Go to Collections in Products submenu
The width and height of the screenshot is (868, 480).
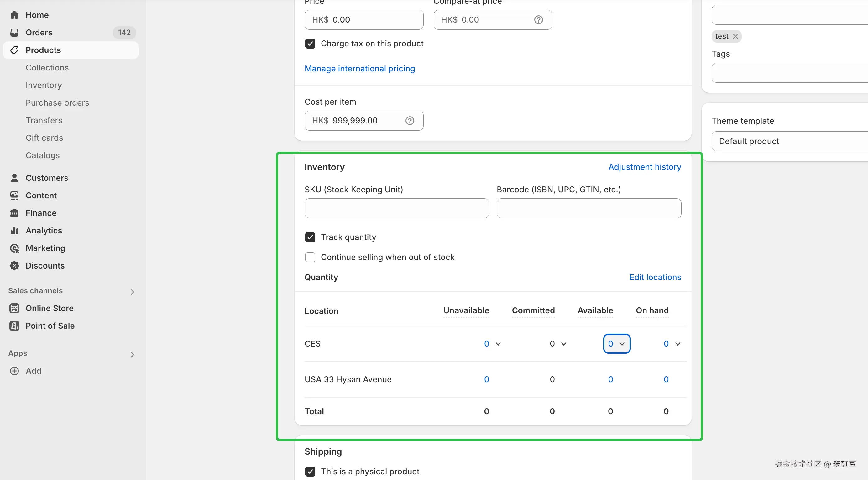pos(47,68)
